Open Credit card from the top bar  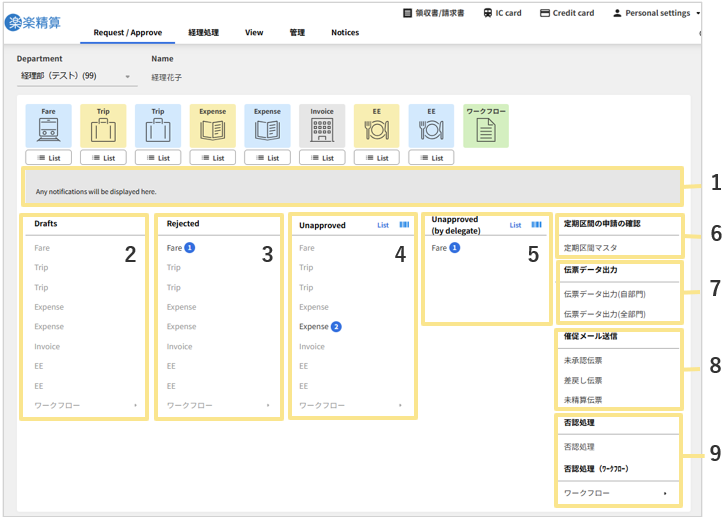pyautogui.click(x=566, y=13)
